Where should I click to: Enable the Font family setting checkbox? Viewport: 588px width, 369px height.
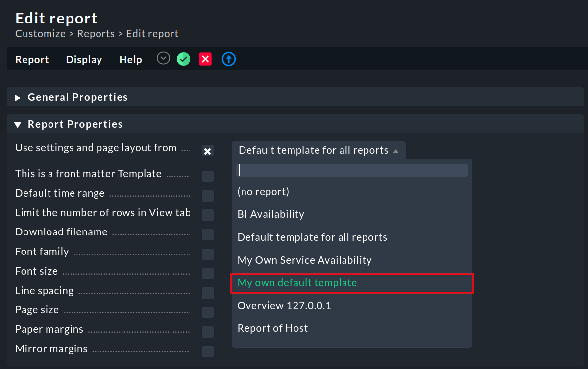tap(207, 254)
